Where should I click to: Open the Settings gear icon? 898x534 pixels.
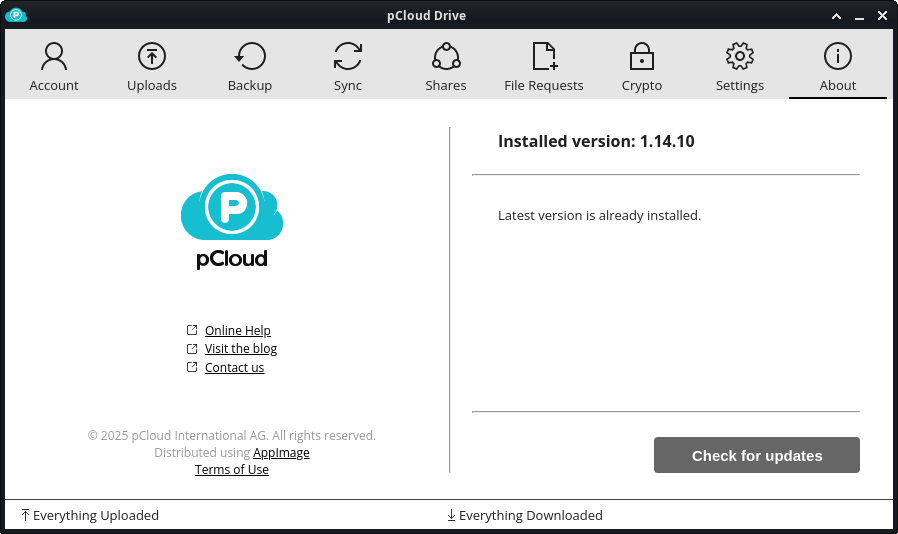[x=739, y=56]
